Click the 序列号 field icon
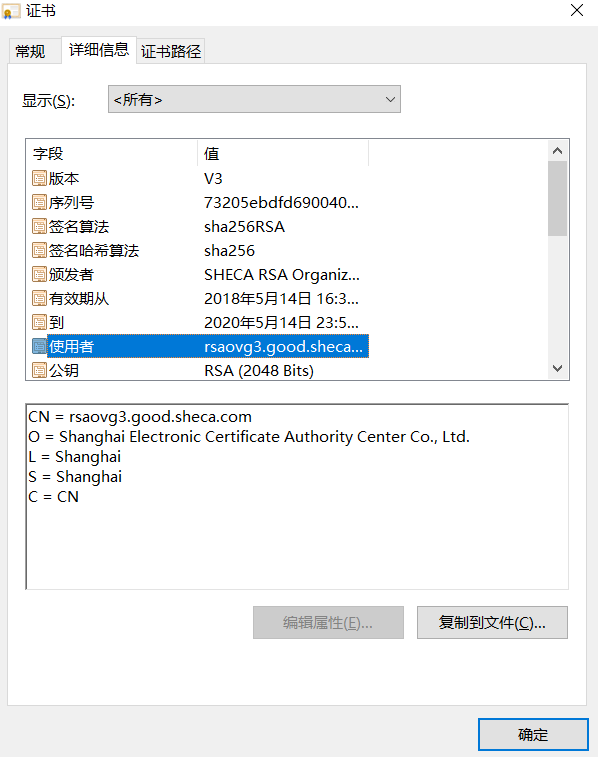 tap(39, 202)
